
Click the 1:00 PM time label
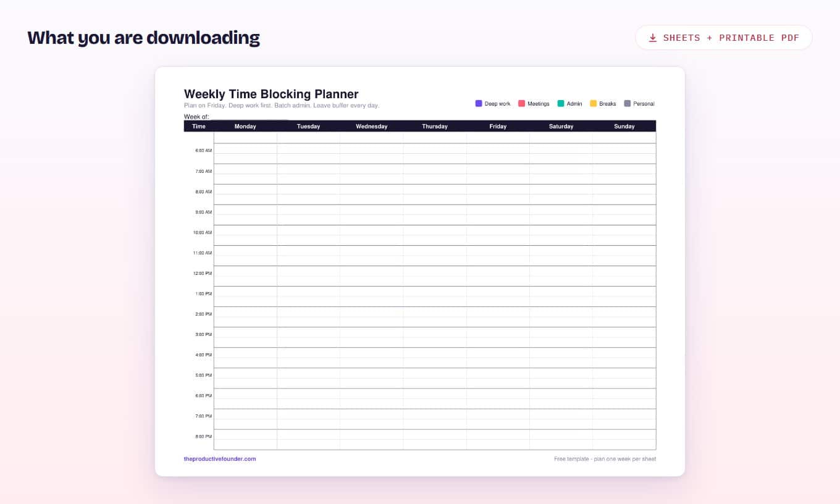pos(204,293)
